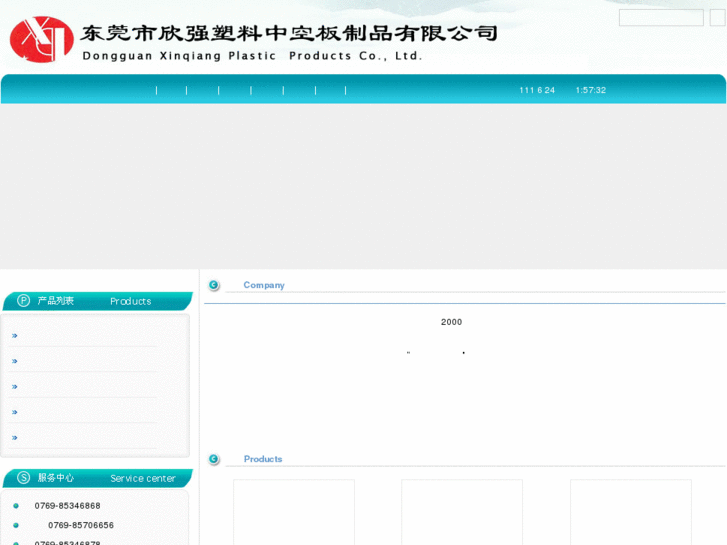Open the Company section heading link
The width and height of the screenshot is (727, 545).
(264, 285)
